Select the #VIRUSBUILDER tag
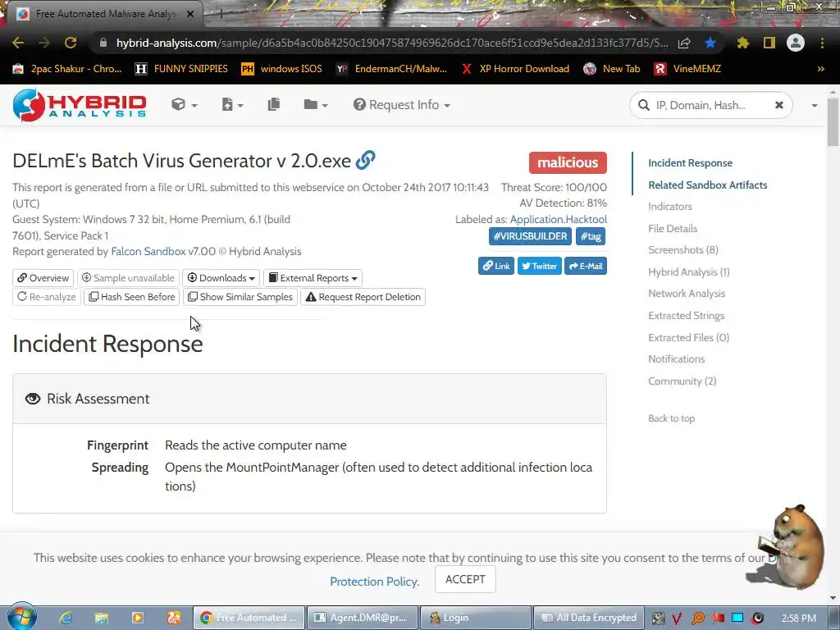 click(530, 236)
